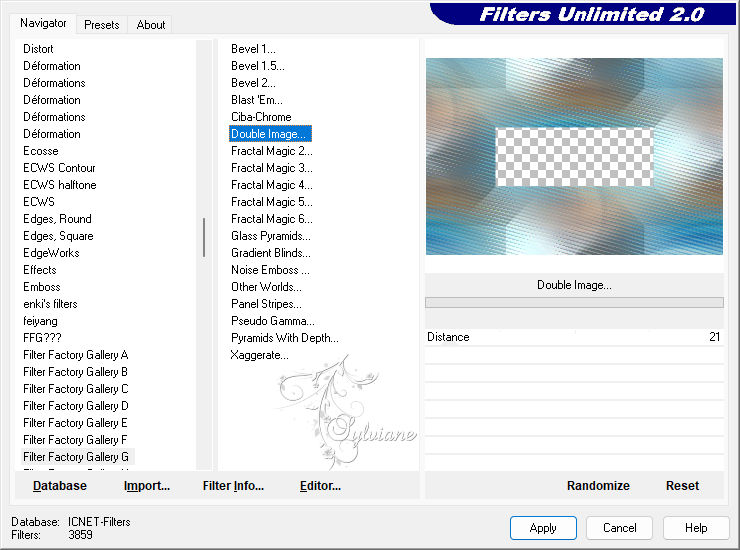The width and height of the screenshot is (740, 550).
Task: Adjust the Distance slider
Action: 574,337
